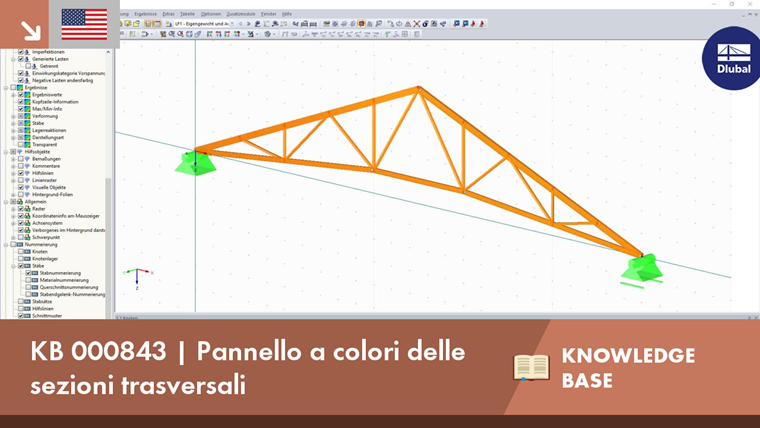
Task: Click the KNOWLEDGE BASE label
Action: (628, 368)
